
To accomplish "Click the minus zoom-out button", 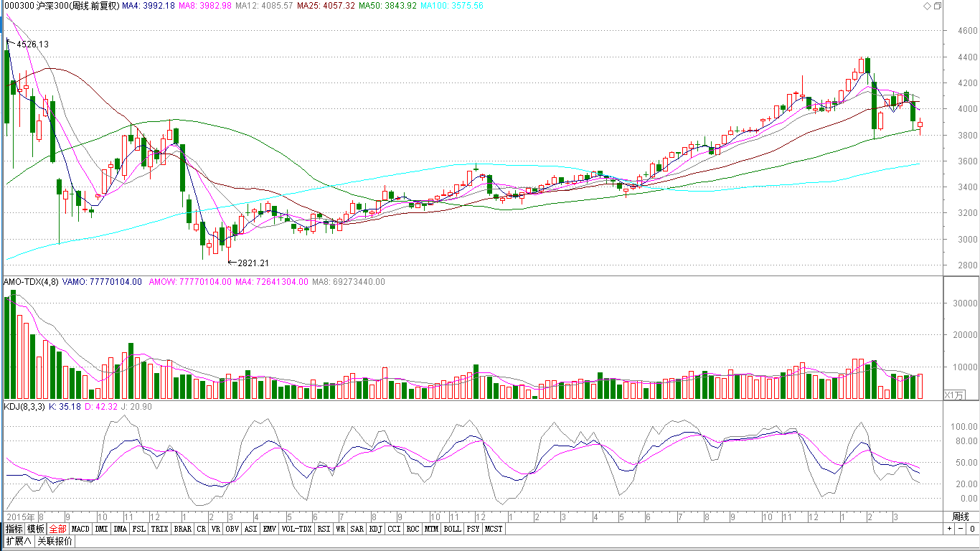I will pos(961,529).
